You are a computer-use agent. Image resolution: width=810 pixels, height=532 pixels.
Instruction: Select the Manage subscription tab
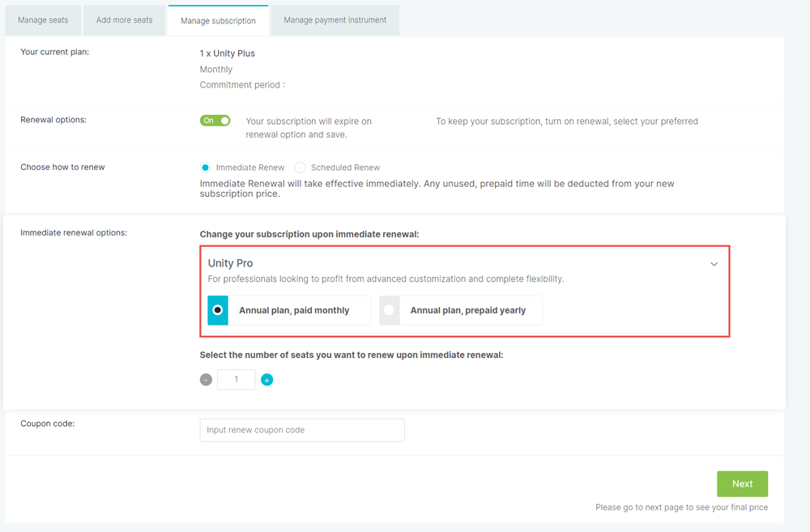(218, 21)
